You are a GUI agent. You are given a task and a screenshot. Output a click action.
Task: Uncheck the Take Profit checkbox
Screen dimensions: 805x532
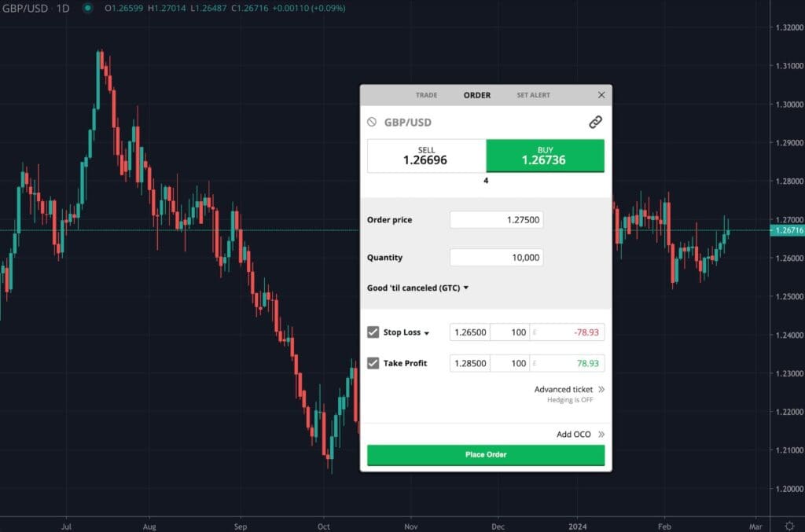pos(373,362)
